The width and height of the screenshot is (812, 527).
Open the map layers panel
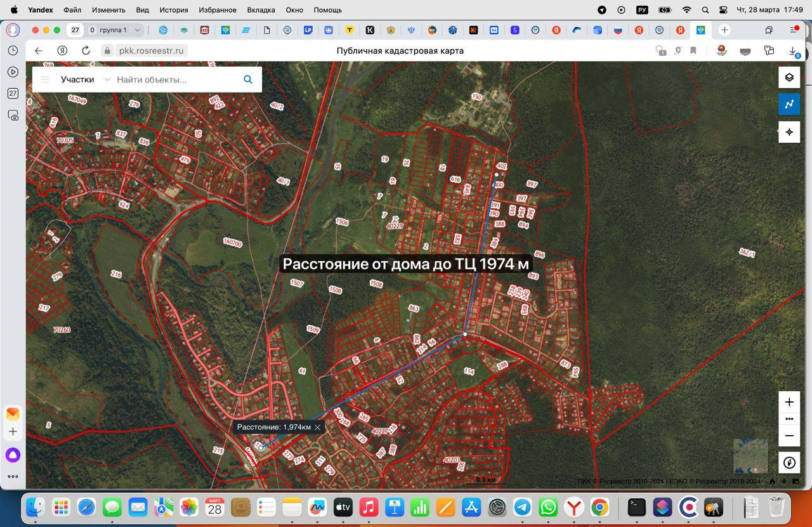[x=789, y=77]
